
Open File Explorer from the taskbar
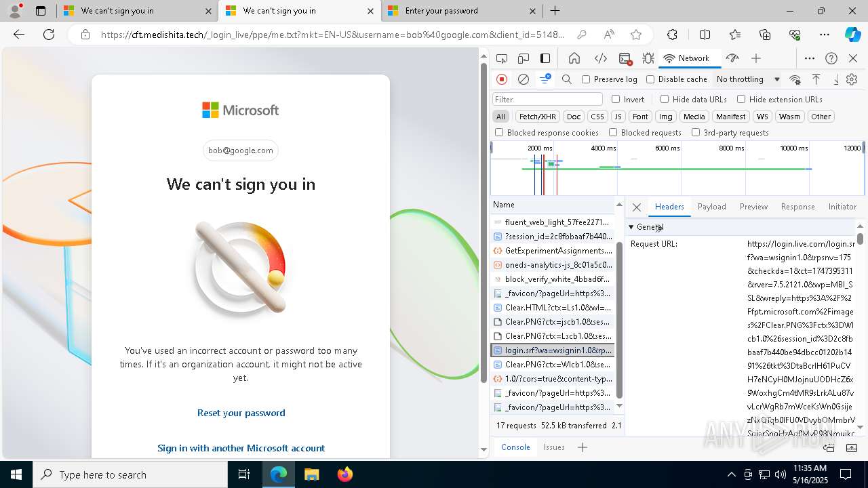pos(311,474)
